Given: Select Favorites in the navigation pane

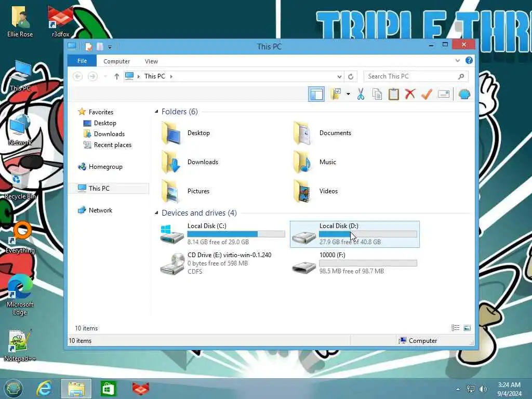Looking at the screenshot, I should point(100,112).
